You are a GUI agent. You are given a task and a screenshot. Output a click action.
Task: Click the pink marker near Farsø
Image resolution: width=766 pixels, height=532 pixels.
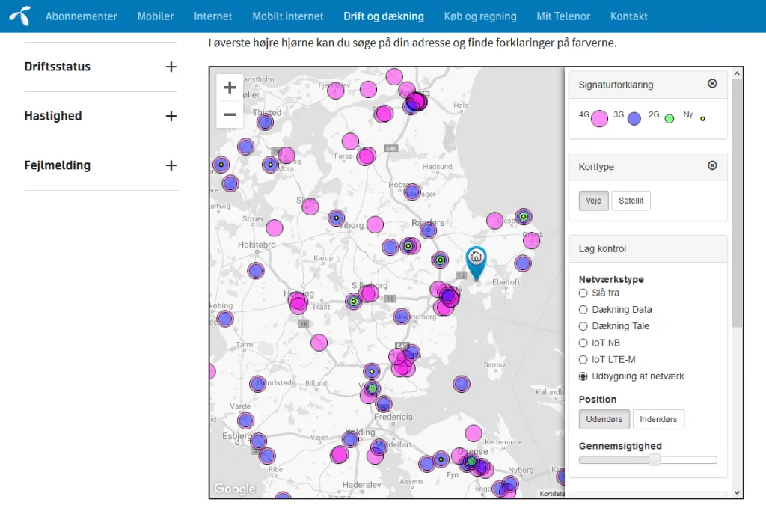tap(365, 157)
